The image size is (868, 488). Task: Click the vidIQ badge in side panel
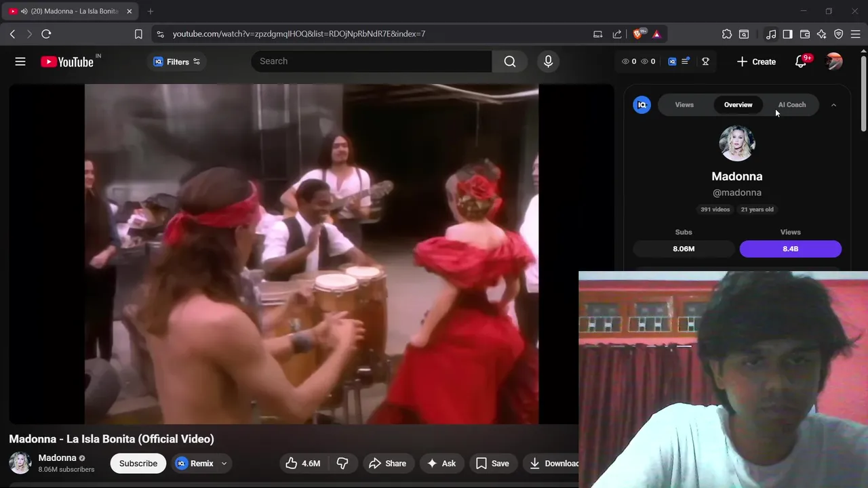pos(642,105)
